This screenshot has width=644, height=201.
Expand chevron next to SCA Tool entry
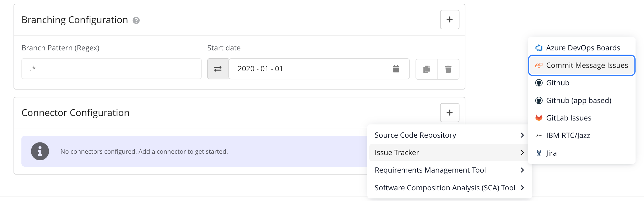(x=522, y=188)
